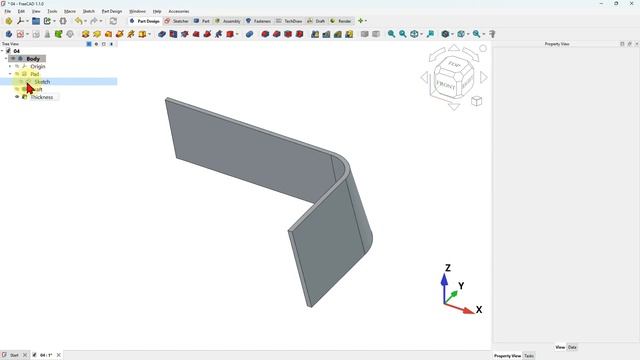Click the MultiTransform icon
This screenshot has width=640, height=360.
(349, 34)
